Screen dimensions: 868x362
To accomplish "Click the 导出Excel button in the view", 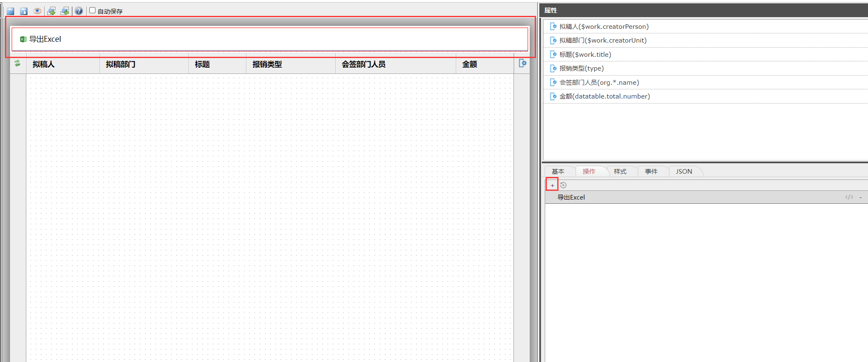I will [40, 39].
